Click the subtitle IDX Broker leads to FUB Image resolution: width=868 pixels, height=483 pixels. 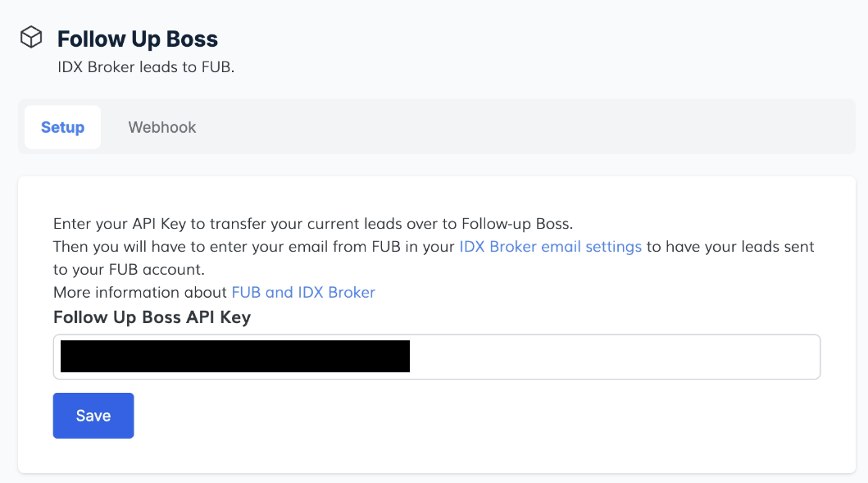tap(146, 67)
